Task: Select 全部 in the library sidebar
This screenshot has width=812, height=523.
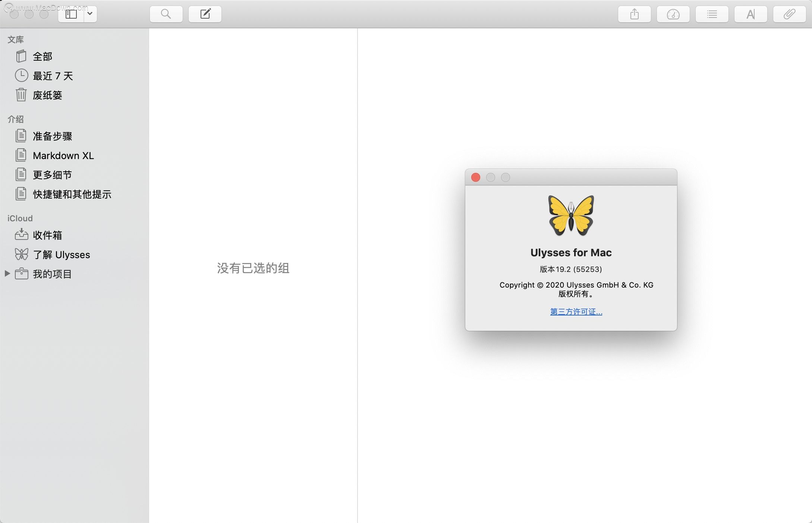Action: pos(75,57)
